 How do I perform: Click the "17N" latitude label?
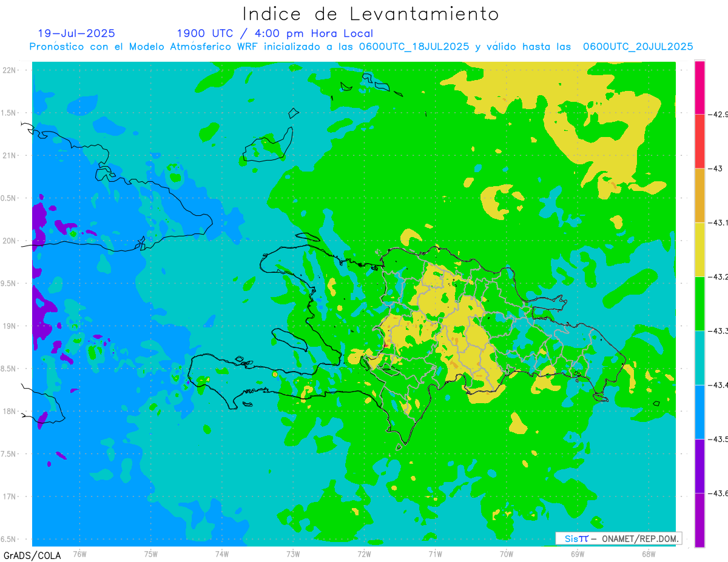[x=9, y=496]
